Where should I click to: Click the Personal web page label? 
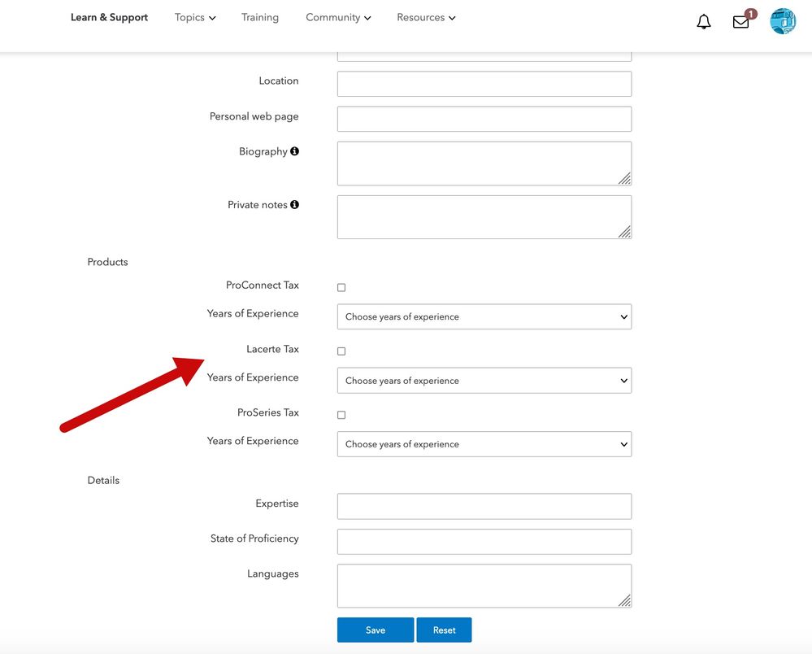tap(254, 116)
